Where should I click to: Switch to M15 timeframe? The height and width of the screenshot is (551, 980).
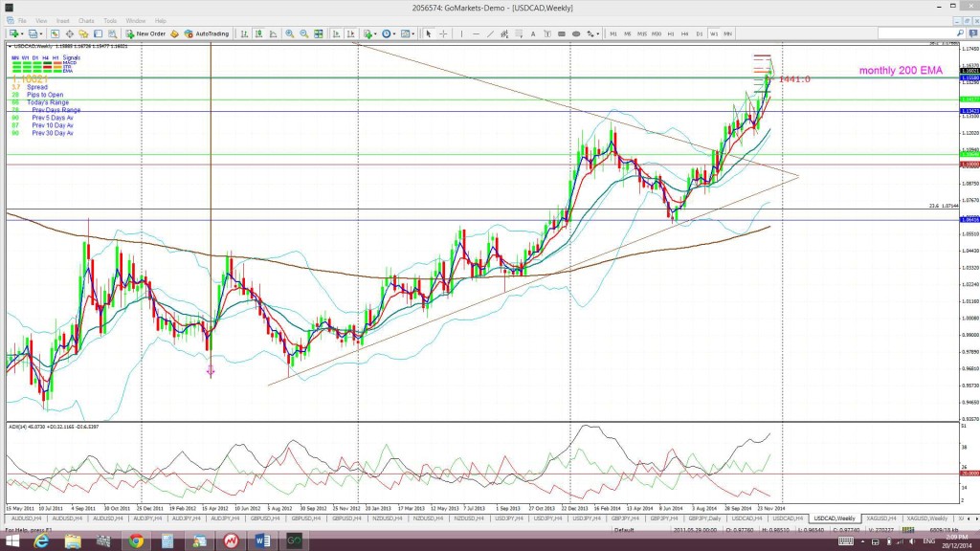642,33
